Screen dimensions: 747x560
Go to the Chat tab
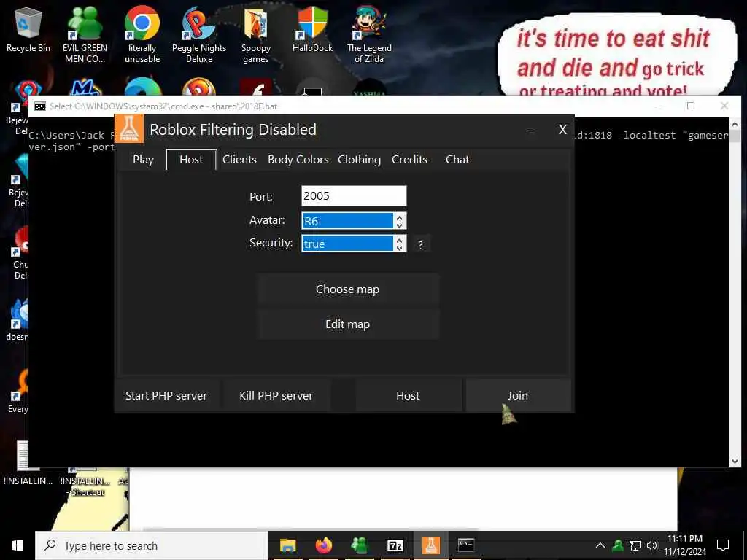(x=457, y=160)
